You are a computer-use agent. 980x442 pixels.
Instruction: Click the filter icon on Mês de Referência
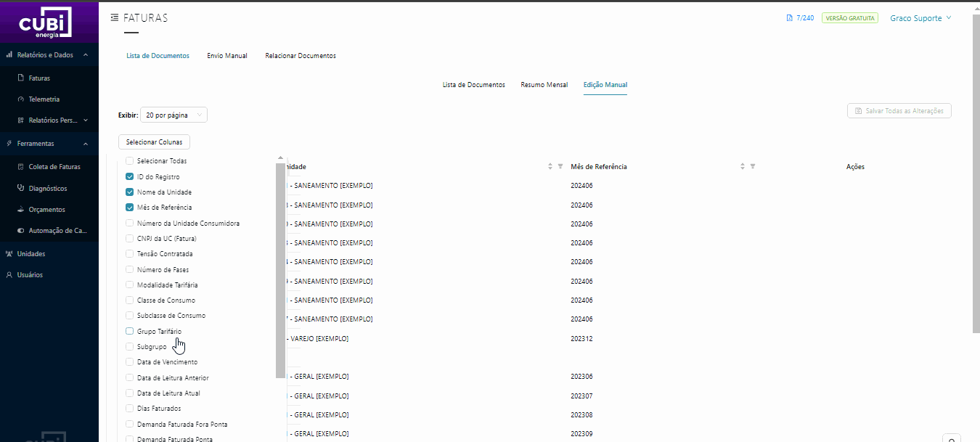(753, 167)
